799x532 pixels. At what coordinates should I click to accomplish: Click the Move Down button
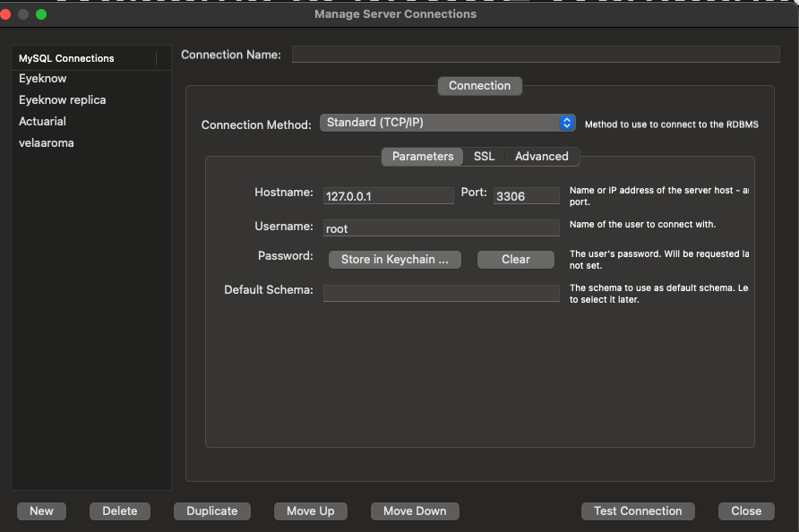415,511
